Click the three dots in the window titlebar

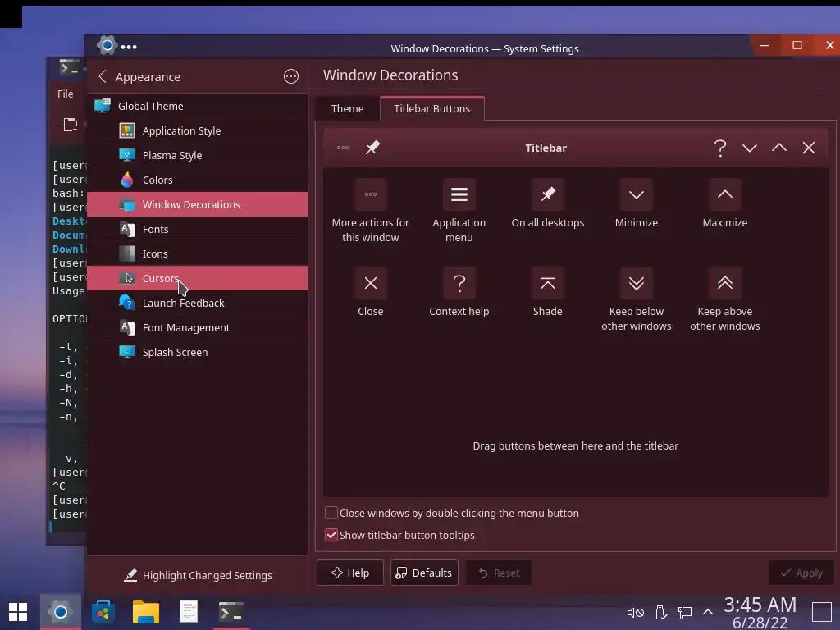click(129, 47)
